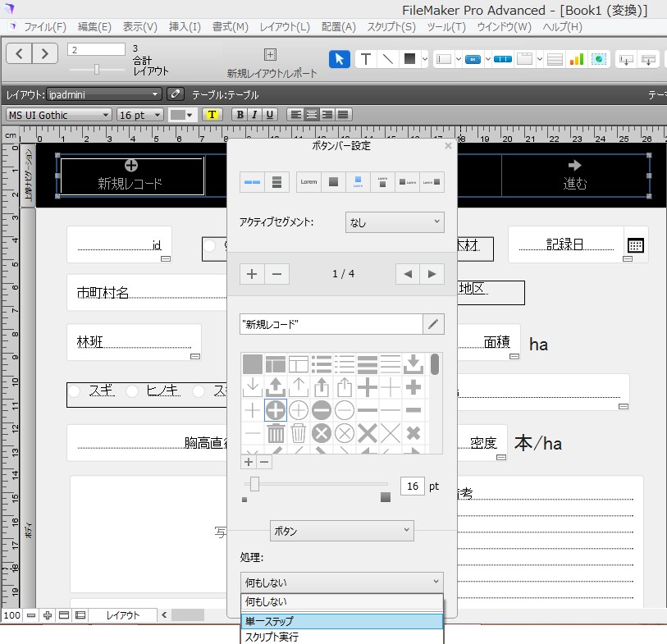Choose circled minus icon in icon grid
The height and width of the screenshot is (644, 667).
pos(321,410)
